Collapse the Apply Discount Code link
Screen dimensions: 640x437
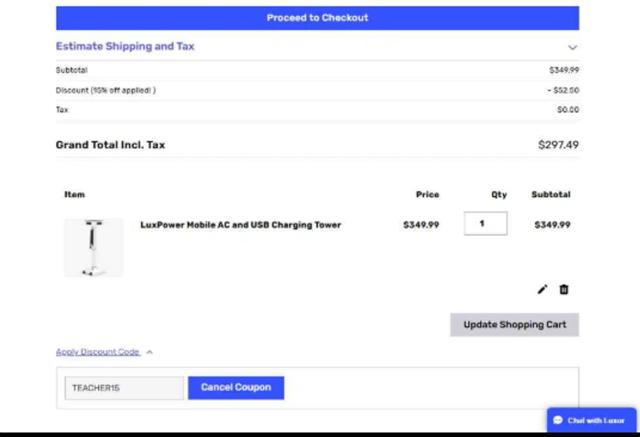(x=98, y=352)
